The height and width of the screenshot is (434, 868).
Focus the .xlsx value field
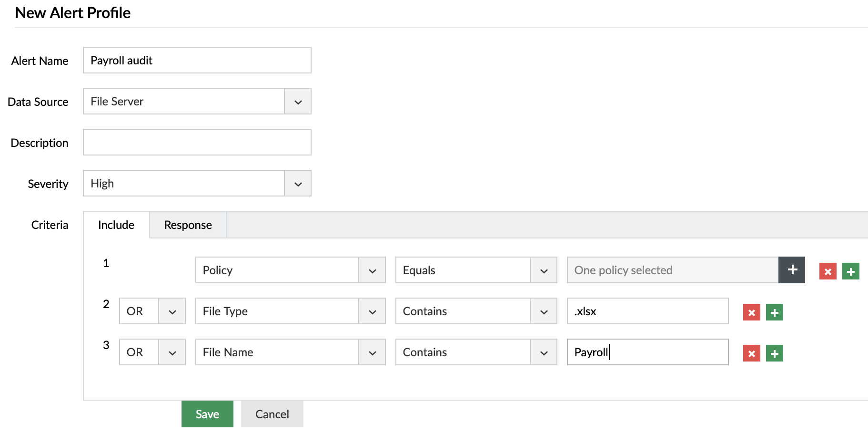647,311
